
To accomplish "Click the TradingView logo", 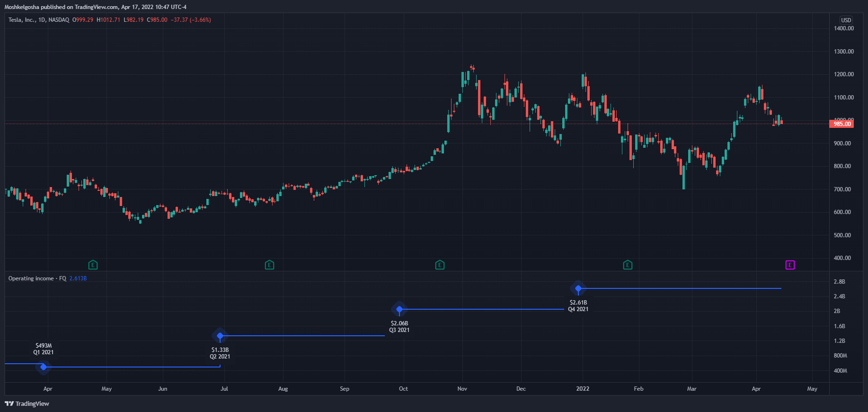I will click(27, 403).
